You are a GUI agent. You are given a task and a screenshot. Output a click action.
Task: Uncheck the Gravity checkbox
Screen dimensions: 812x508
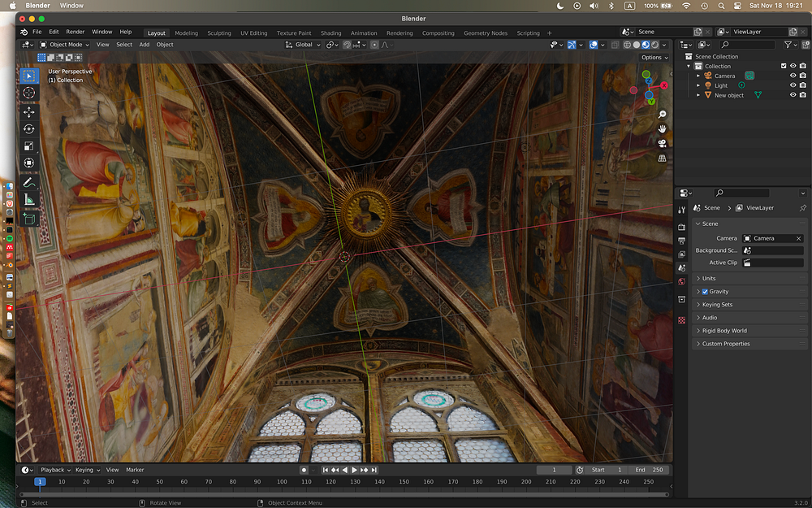tap(705, 292)
